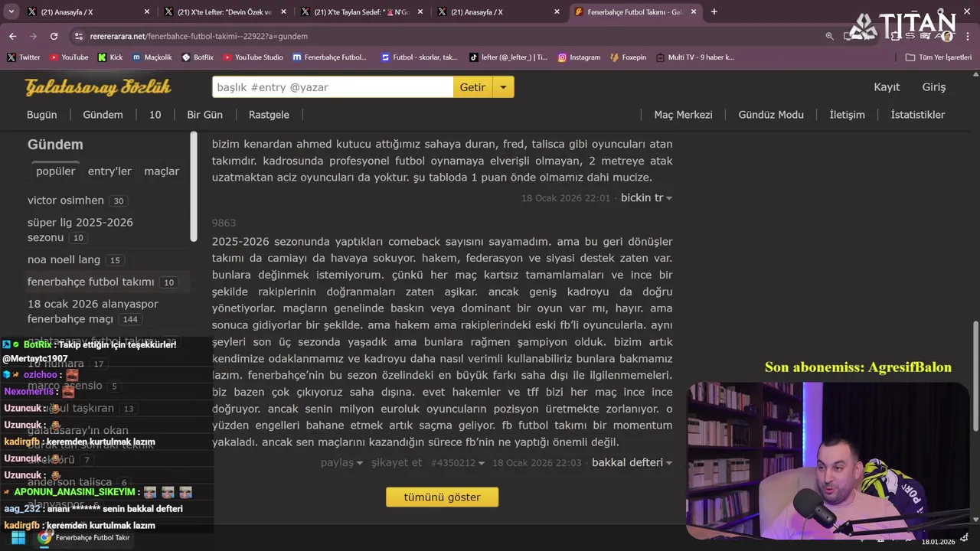Click şikayet et on the entry
The image size is (980, 551).
(x=397, y=463)
